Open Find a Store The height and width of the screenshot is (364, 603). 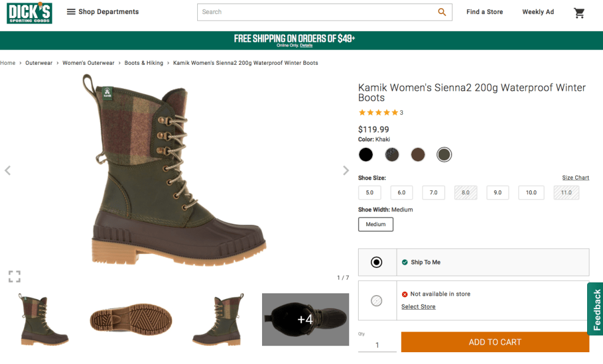click(x=485, y=12)
